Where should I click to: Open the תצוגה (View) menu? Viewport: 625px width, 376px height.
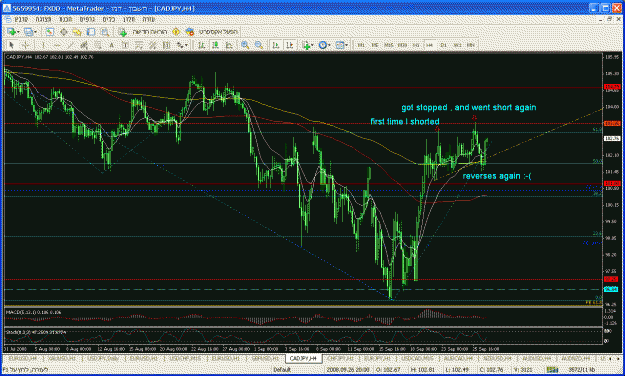[43, 19]
